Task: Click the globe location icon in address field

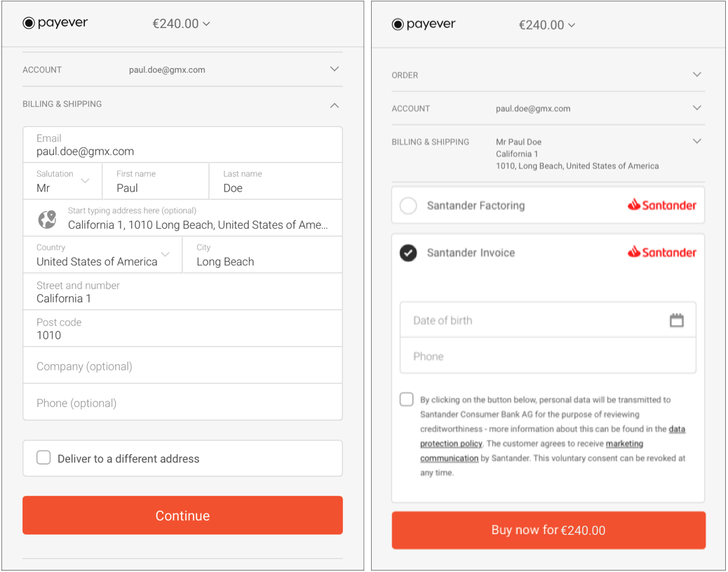Action: click(x=48, y=219)
